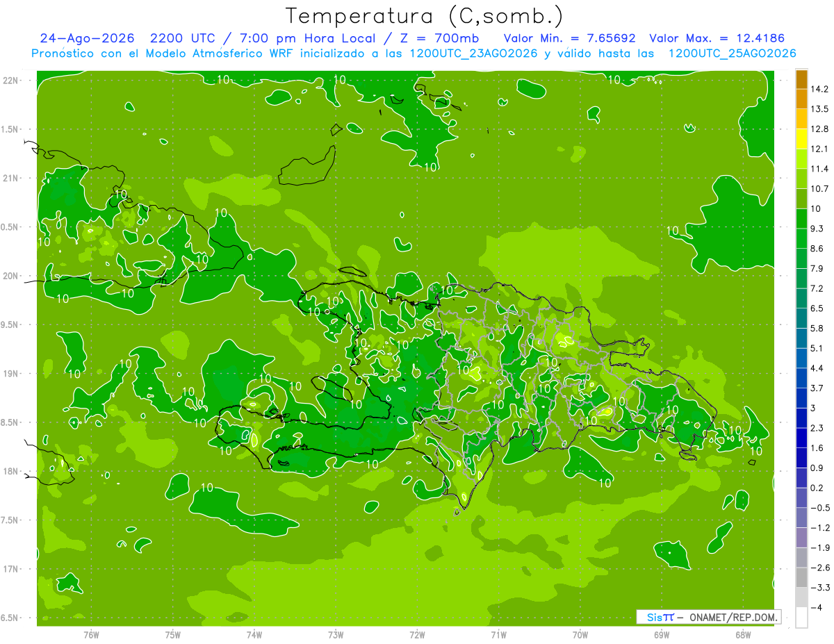Click the "18N" latitude axis label
Image resolution: width=834 pixels, height=644 pixels.
[x=11, y=471]
